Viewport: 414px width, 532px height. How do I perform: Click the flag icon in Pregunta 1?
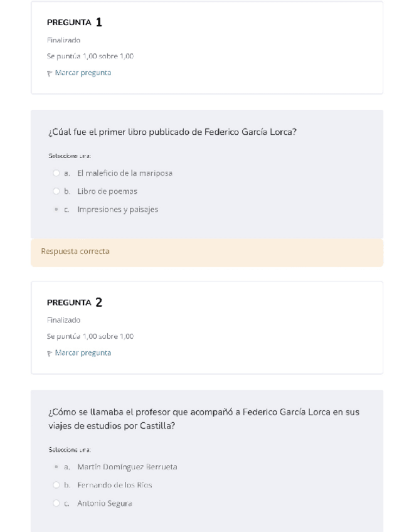50,73
